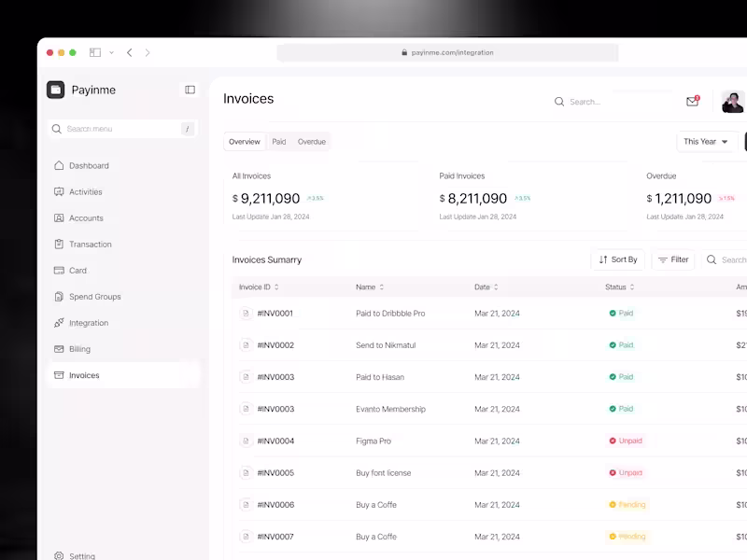Select 'Buy font license' entry
Image resolution: width=747 pixels, height=560 pixels.
(384, 473)
